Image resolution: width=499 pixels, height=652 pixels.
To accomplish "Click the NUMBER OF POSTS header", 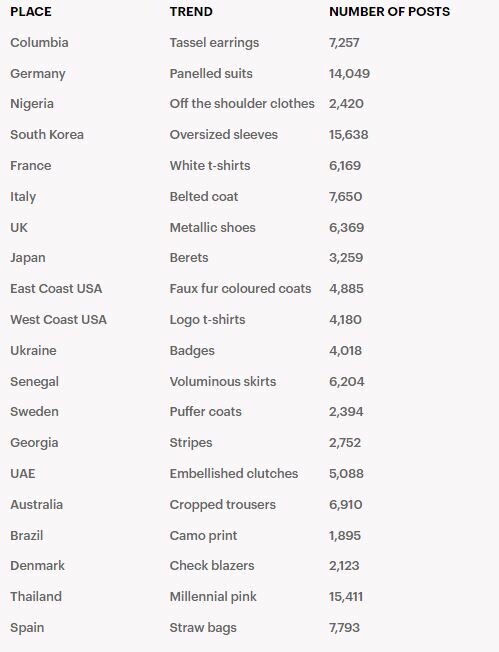I will 389,12.
